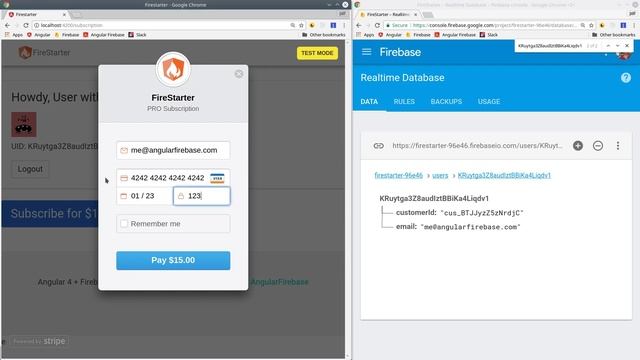Close the Firestarter browser tab
This screenshot has height=360, width=640.
click(64, 14)
